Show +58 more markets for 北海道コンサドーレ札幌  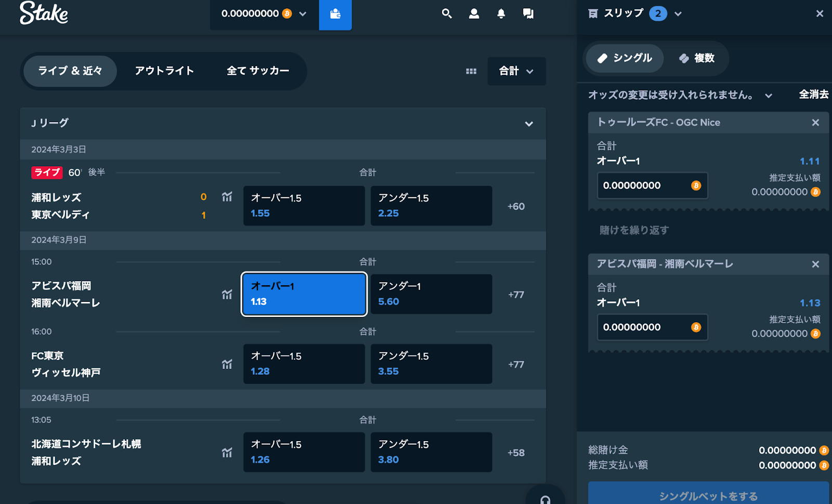[516, 453]
